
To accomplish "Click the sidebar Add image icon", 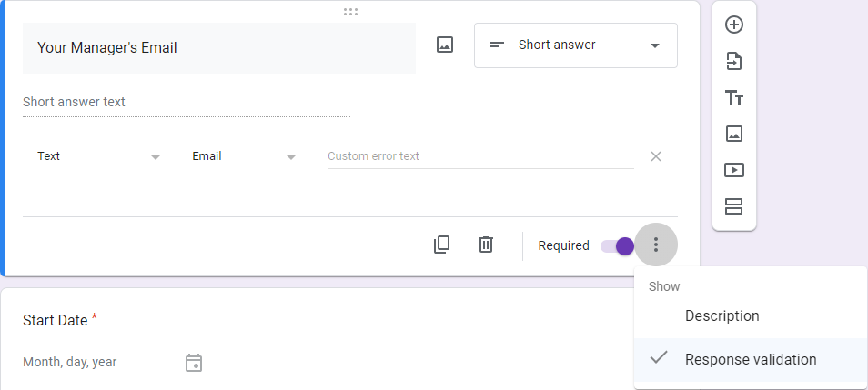I will click(x=734, y=134).
